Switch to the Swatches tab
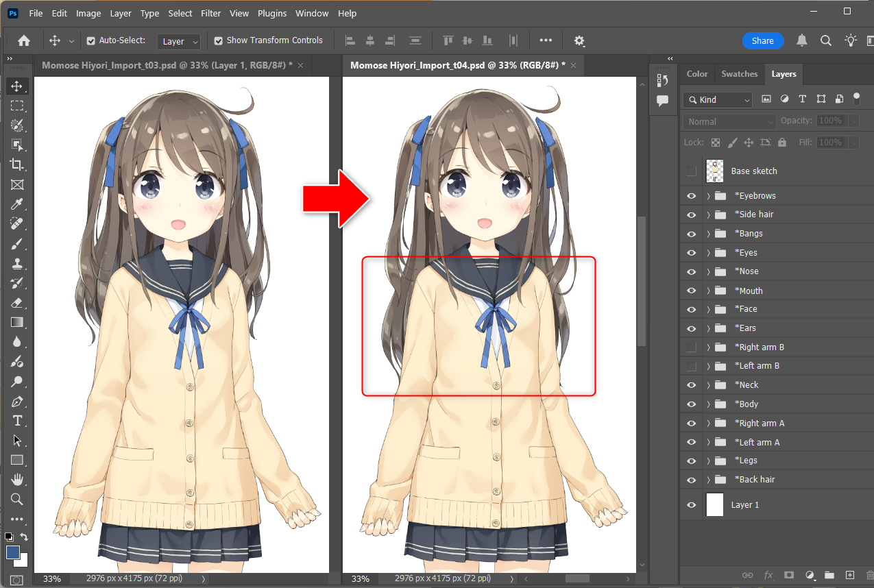 [739, 74]
